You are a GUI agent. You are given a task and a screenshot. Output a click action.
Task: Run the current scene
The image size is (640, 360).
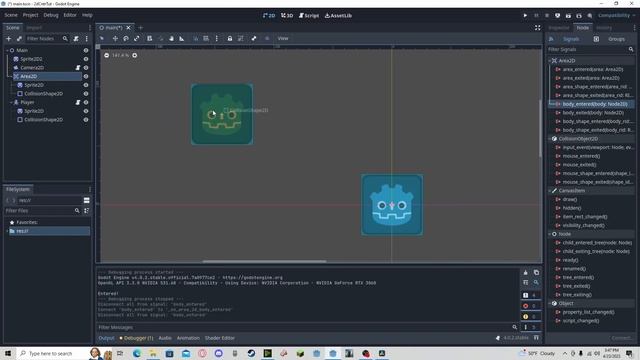point(568,16)
